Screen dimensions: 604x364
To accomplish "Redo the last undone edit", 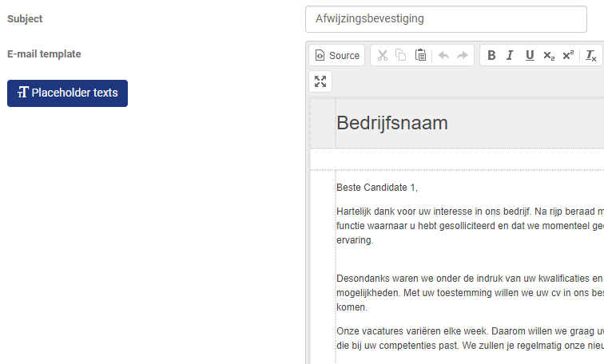I will (x=462, y=55).
